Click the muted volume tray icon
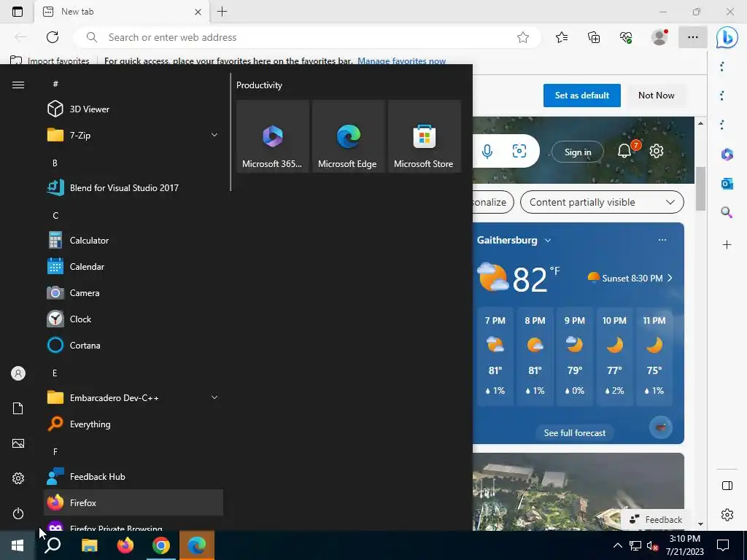The image size is (747, 560). (652, 545)
